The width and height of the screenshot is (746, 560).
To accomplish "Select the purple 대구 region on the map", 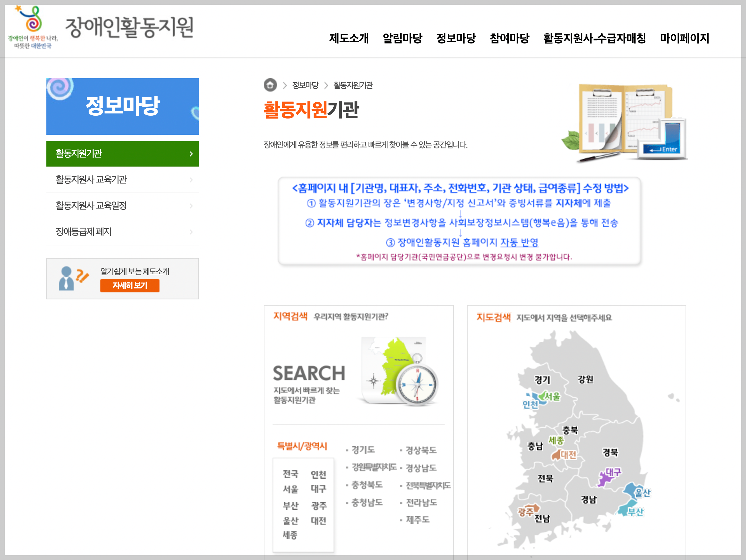I will pos(605,479).
